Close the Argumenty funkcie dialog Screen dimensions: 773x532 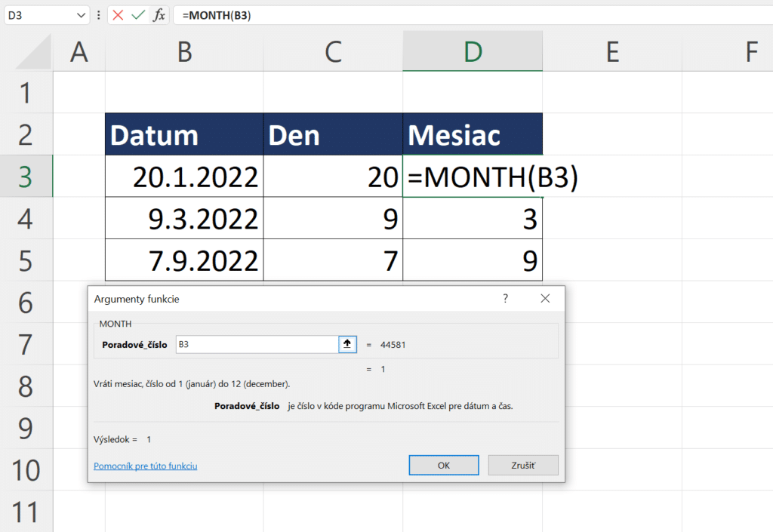coord(545,299)
